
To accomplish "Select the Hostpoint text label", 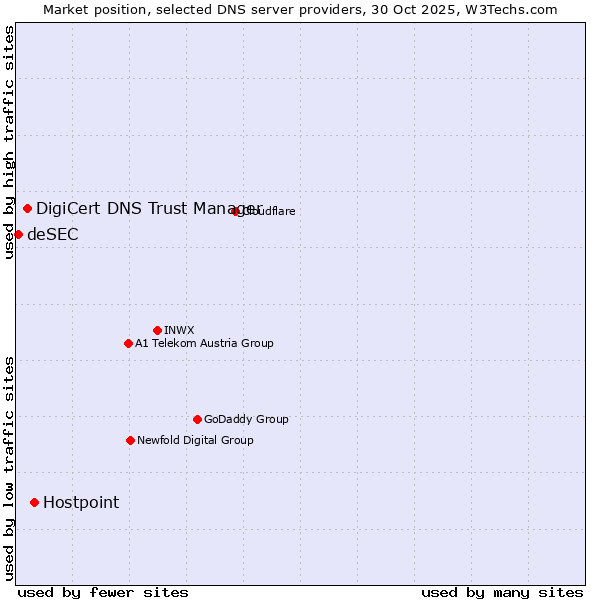I will pyautogui.click(x=81, y=503).
